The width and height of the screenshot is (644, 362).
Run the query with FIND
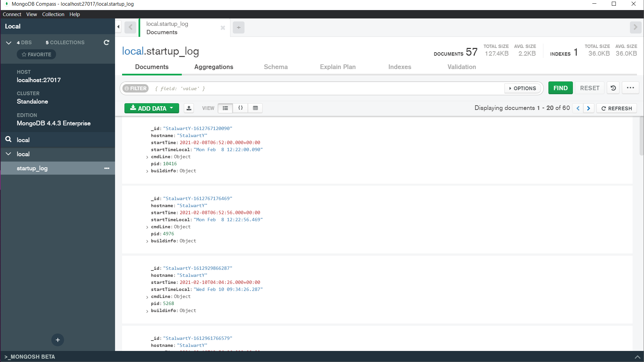(x=560, y=88)
